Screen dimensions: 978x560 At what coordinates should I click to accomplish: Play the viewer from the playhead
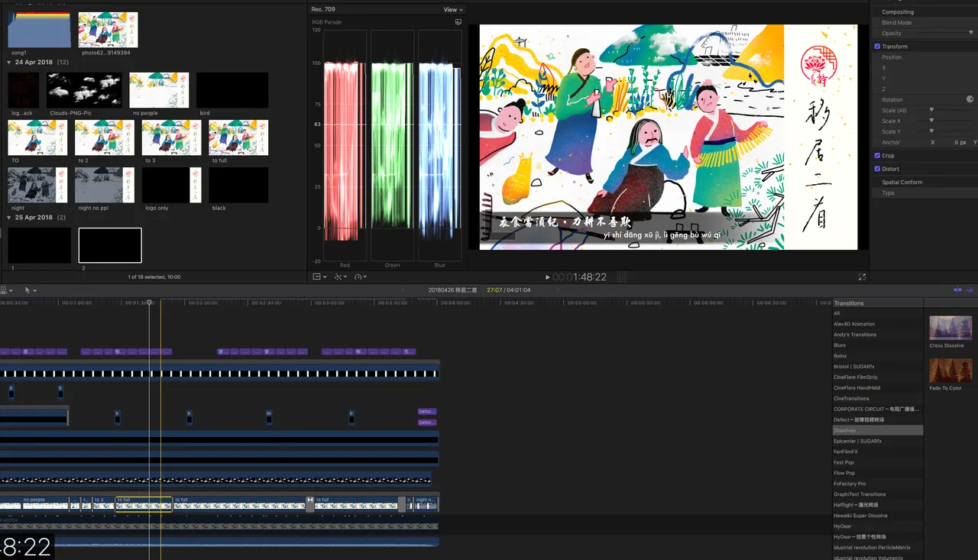point(547,277)
